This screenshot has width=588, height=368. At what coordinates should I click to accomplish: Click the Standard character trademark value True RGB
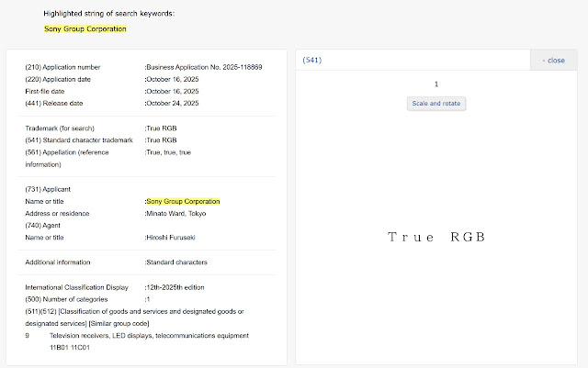162,140
